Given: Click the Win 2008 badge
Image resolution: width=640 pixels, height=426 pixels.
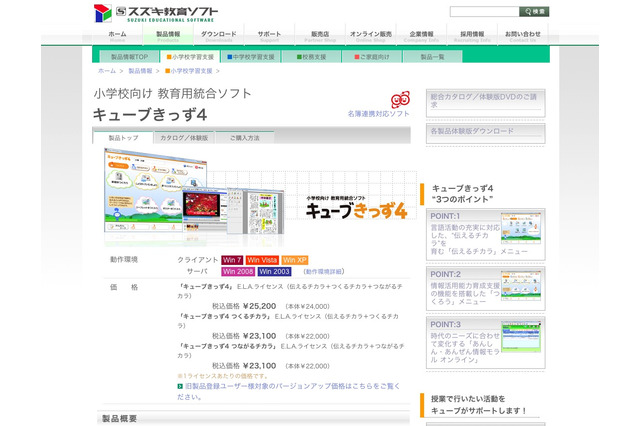Looking at the screenshot, I should point(238,271).
